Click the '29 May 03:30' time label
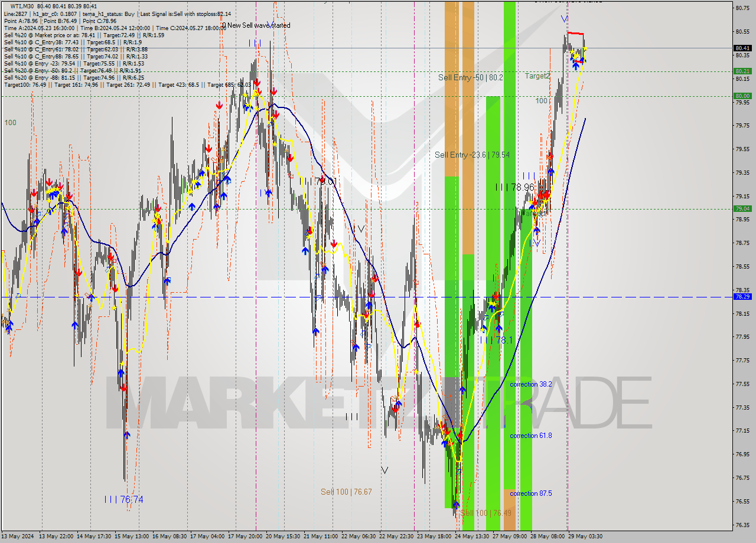Screen dimensions: 756x543 tap(585, 537)
